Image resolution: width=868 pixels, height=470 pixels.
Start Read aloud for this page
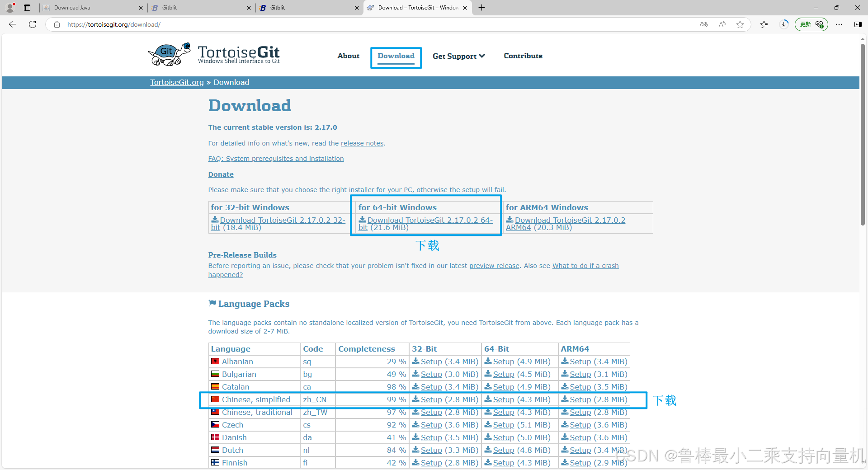722,24
